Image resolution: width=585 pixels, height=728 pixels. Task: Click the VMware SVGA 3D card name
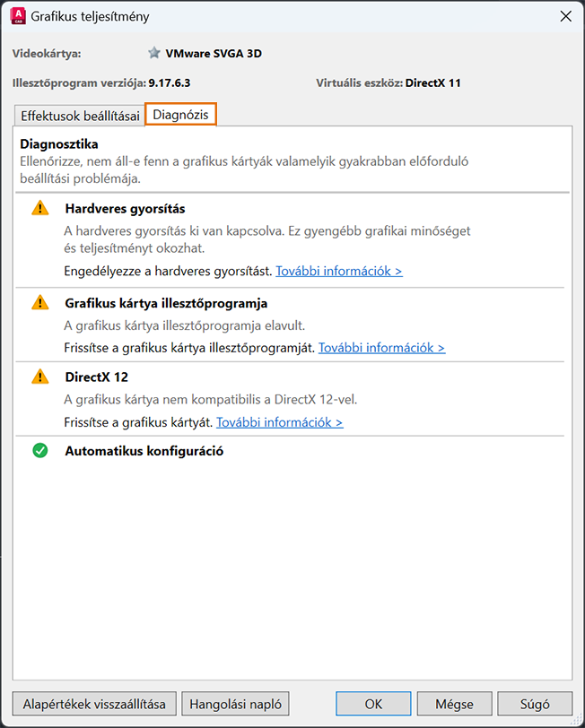[214, 54]
